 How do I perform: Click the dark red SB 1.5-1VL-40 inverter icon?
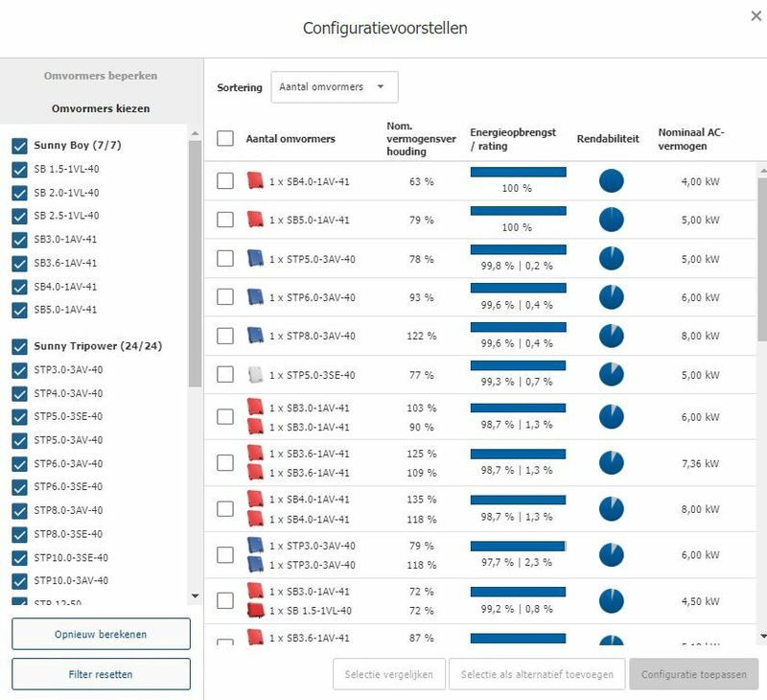click(x=255, y=611)
